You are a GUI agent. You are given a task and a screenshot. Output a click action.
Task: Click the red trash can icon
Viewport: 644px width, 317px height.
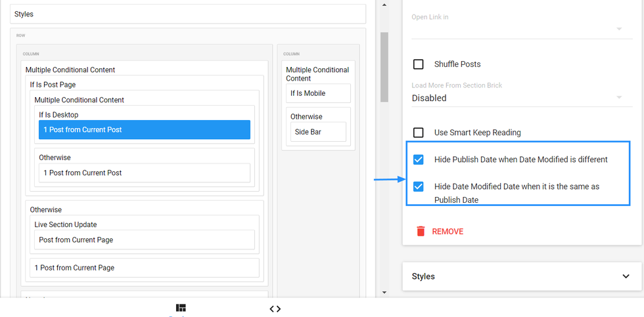pos(421,231)
